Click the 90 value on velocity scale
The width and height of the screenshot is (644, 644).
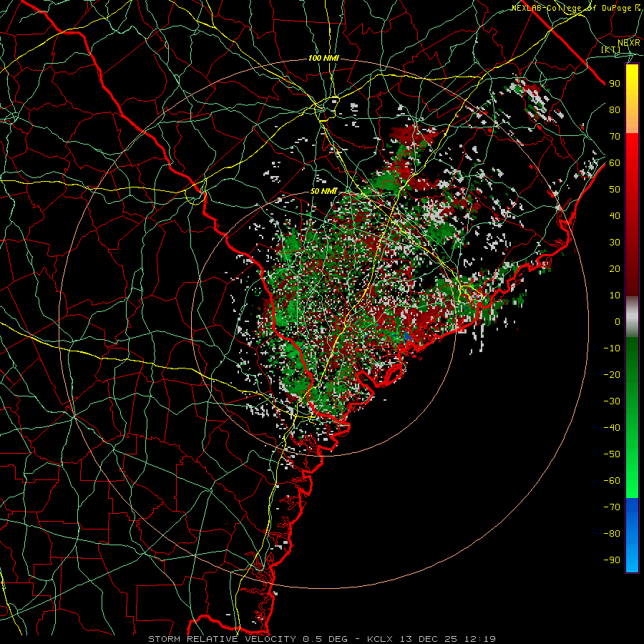pos(615,84)
